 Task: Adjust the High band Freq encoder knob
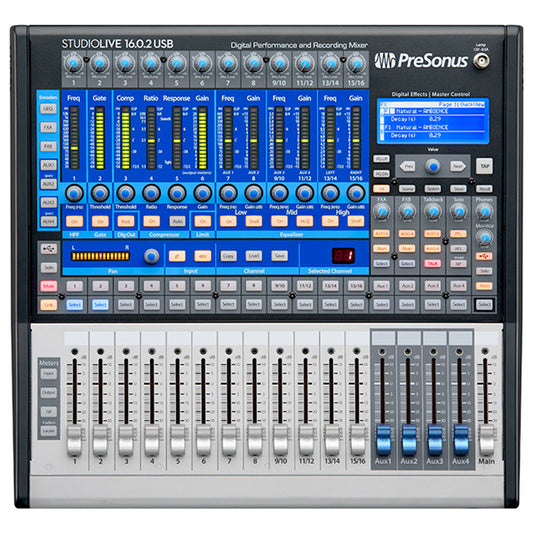[x=330, y=193]
